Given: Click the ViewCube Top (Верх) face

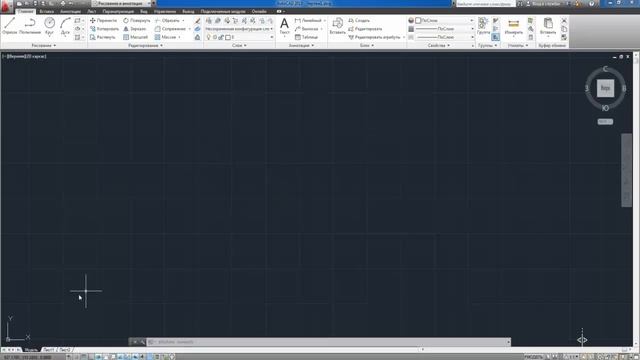Looking at the screenshot, I should pos(605,88).
